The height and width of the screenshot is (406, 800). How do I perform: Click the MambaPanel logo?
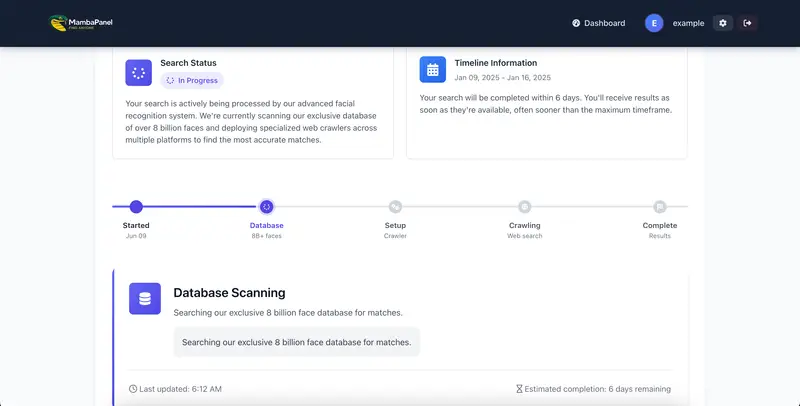[81, 23]
